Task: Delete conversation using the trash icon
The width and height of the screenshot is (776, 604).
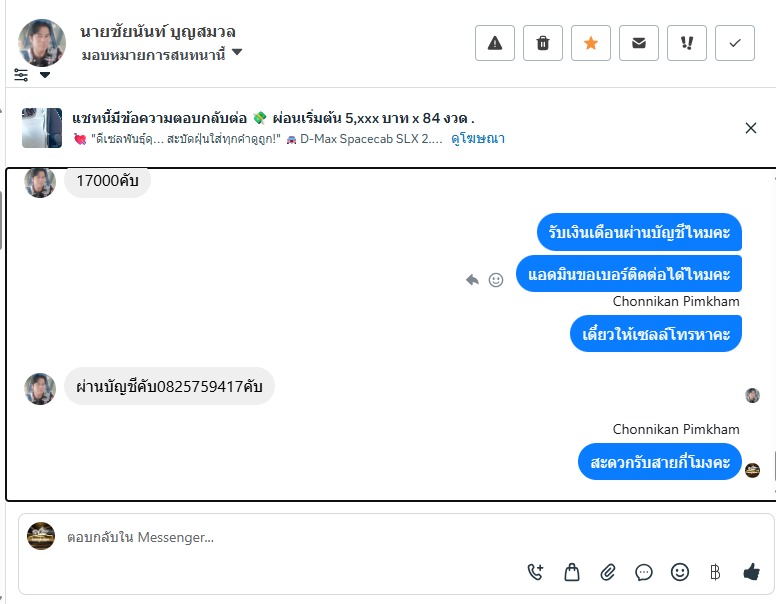Action: (543, 43)
